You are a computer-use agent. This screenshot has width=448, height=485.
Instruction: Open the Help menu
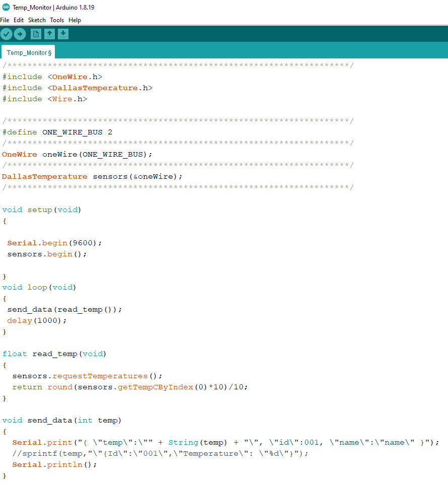(74, 20)
